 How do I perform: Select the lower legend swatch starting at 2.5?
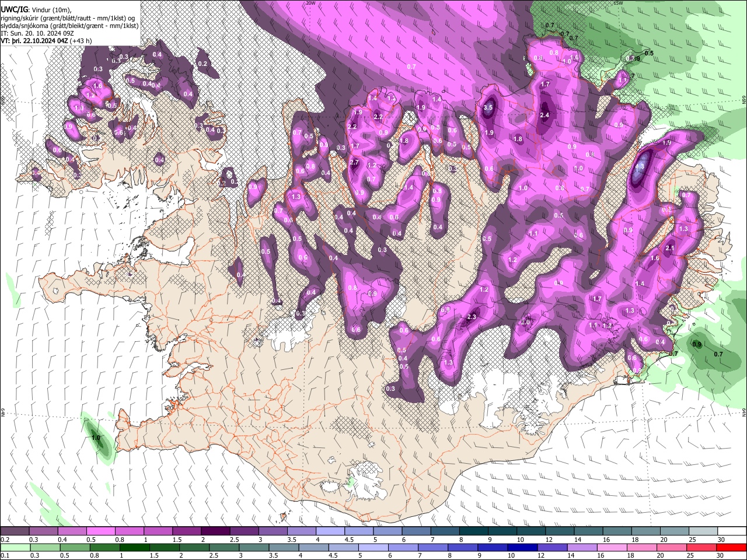click(x=224, y=547)
